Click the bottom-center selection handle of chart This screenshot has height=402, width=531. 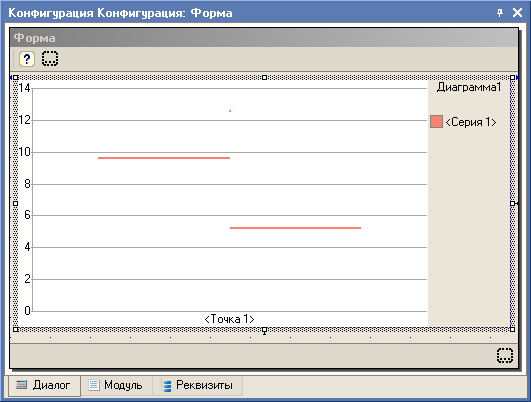[264, 330]
